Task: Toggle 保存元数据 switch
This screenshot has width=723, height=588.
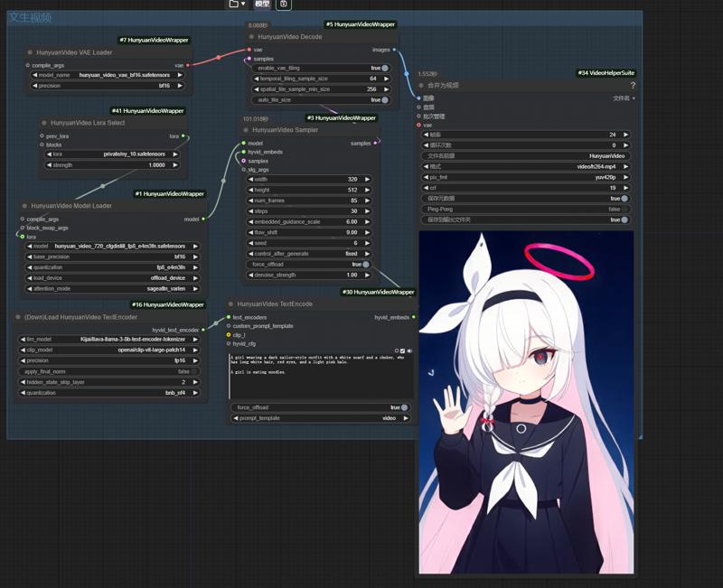Action: [624, 199]
